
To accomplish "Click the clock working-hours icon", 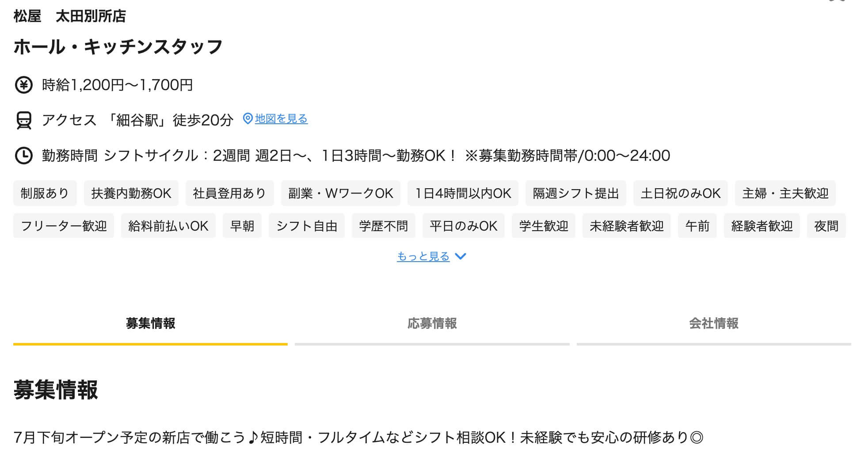I will (x=24, y=156).
